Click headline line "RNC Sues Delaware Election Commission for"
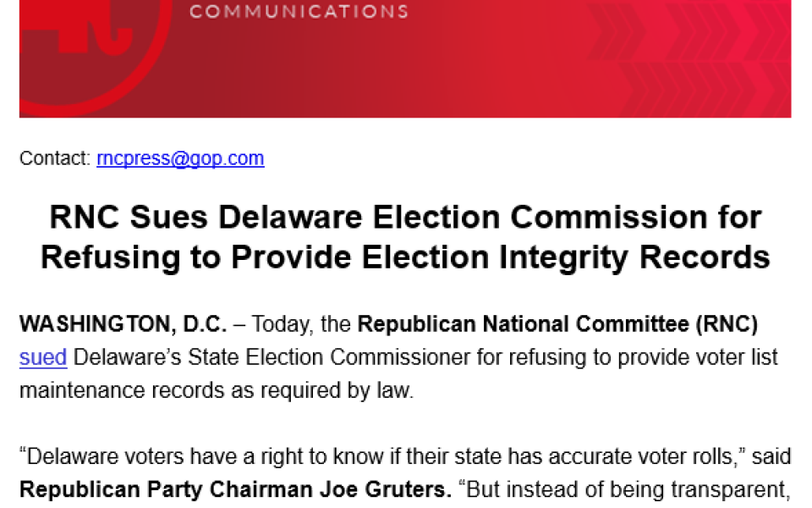 click(x=405, y=218)
